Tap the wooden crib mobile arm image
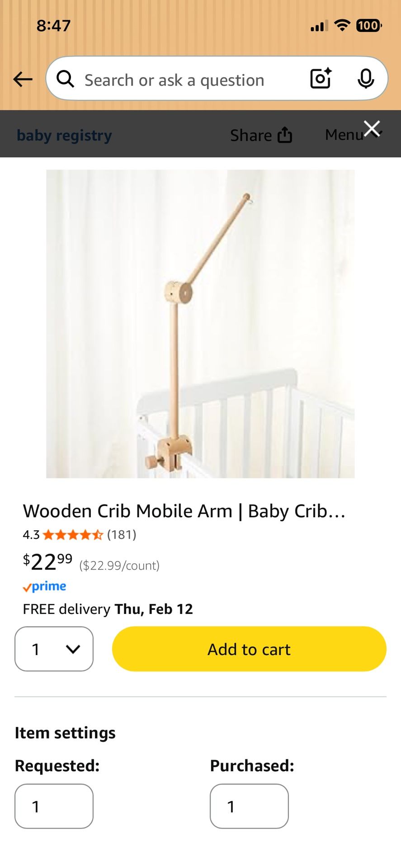 (x=200, y=324)
